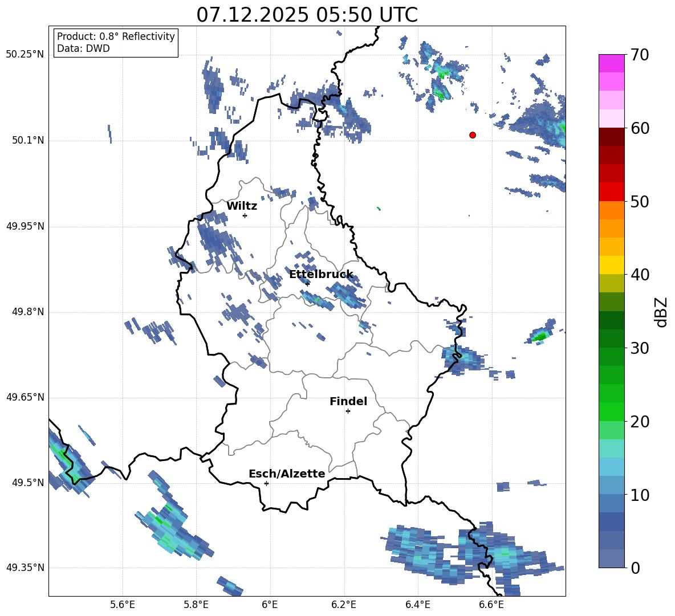Image resolution: width=675 pixels, height=616 pixels.
Task: Click the 49.95°N latitude label
Action: pos(25,226)
